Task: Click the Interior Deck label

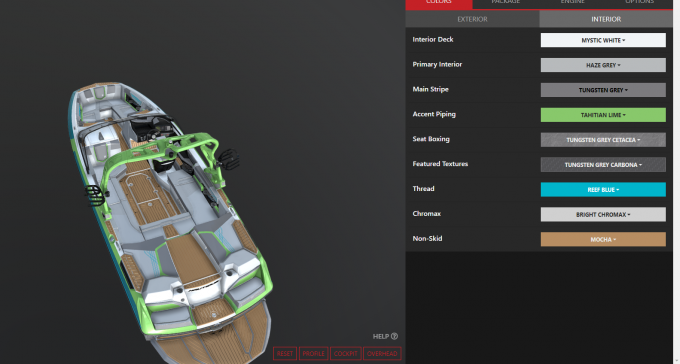Action: pos(433,39)
